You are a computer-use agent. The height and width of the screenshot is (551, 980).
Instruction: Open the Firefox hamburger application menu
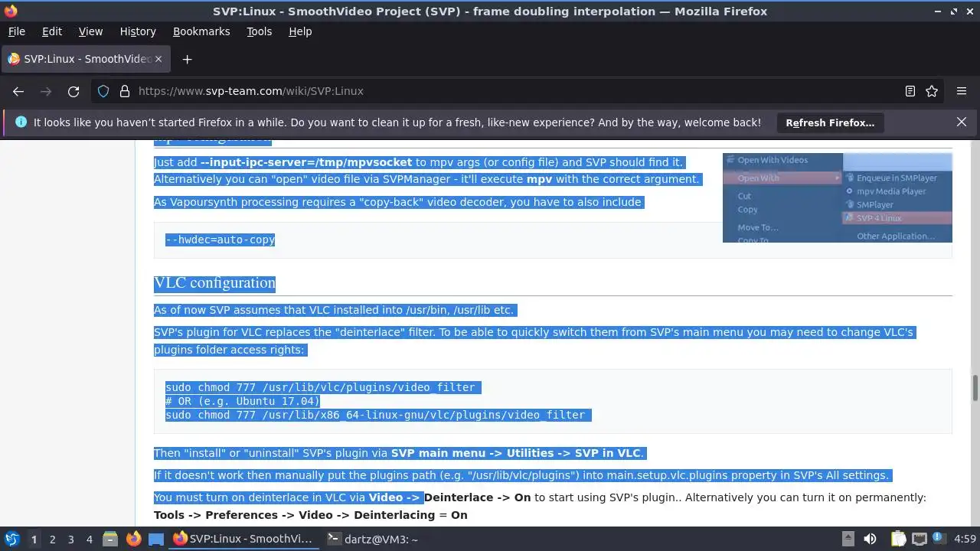click(x=962, y=91)
